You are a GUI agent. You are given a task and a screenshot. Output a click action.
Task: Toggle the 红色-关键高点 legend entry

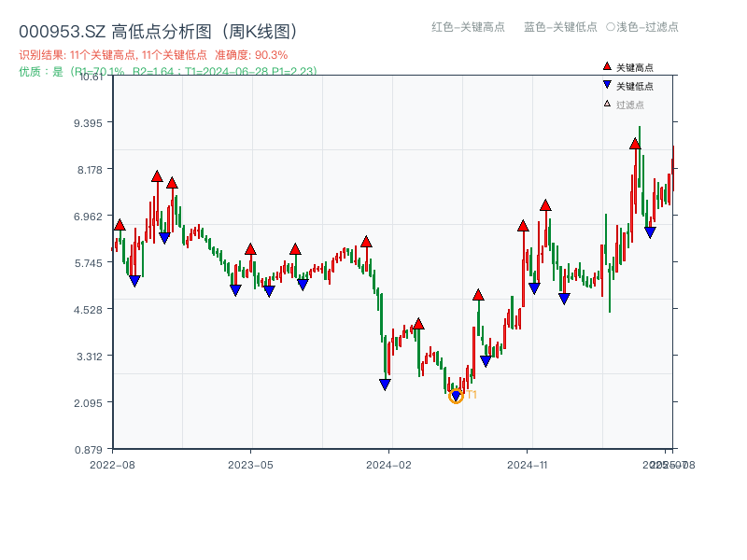tap(468, 27)
